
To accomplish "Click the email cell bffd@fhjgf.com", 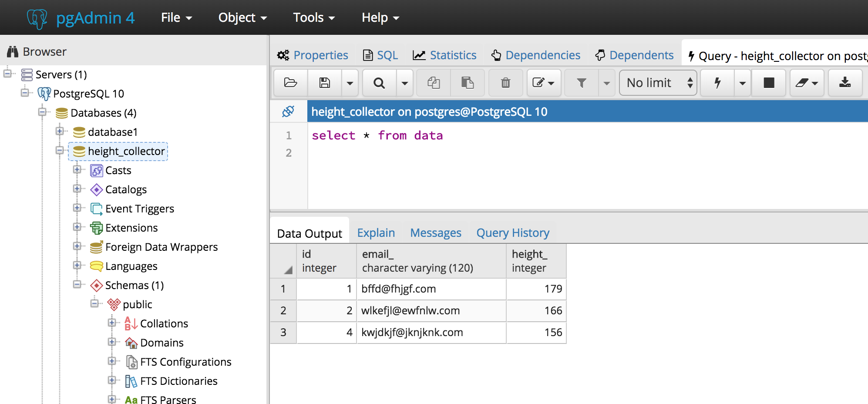I will pos(431,289).
